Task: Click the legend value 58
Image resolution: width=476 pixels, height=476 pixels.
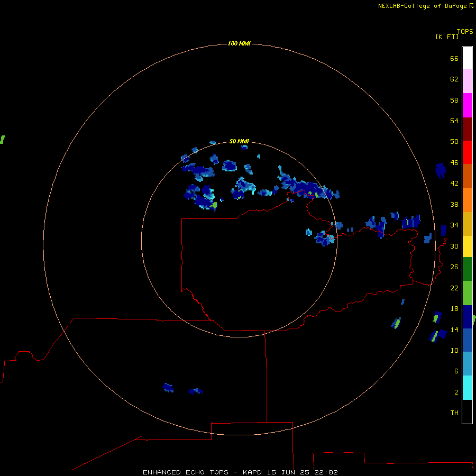Action: coord(454,100)
